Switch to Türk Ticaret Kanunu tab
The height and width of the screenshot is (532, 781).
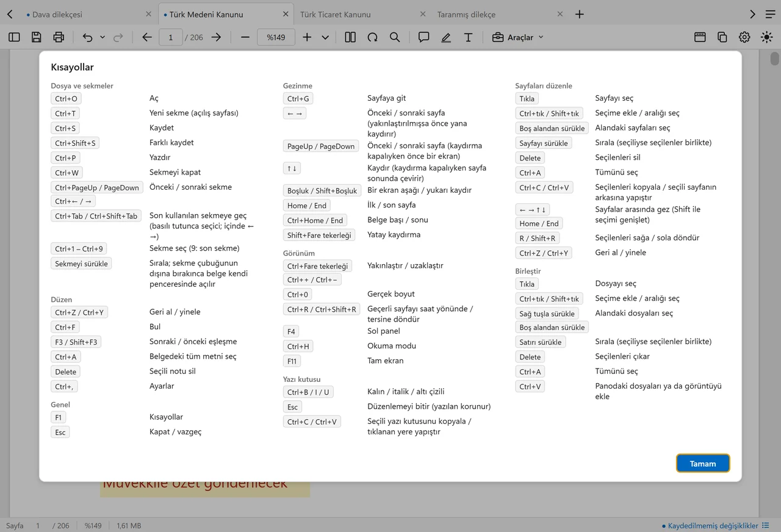[x=363, y=14]
